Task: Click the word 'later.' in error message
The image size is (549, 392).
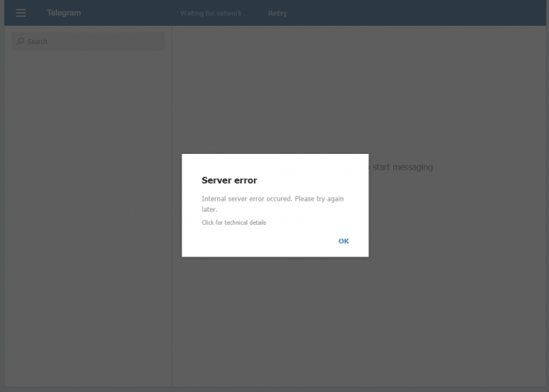Action: pos(209,210)
